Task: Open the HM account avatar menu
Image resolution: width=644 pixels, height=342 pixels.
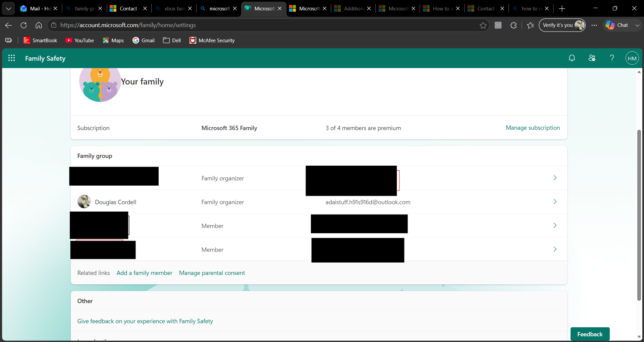Action: 632,58
